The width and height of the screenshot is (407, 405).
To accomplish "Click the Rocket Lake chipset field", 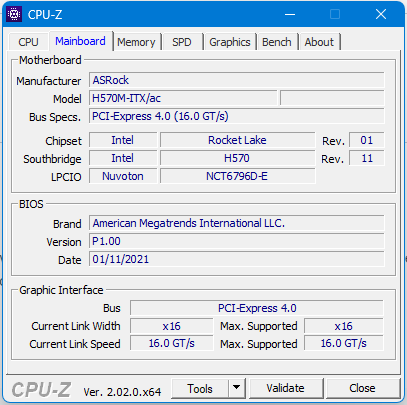I will coord(237,140).
